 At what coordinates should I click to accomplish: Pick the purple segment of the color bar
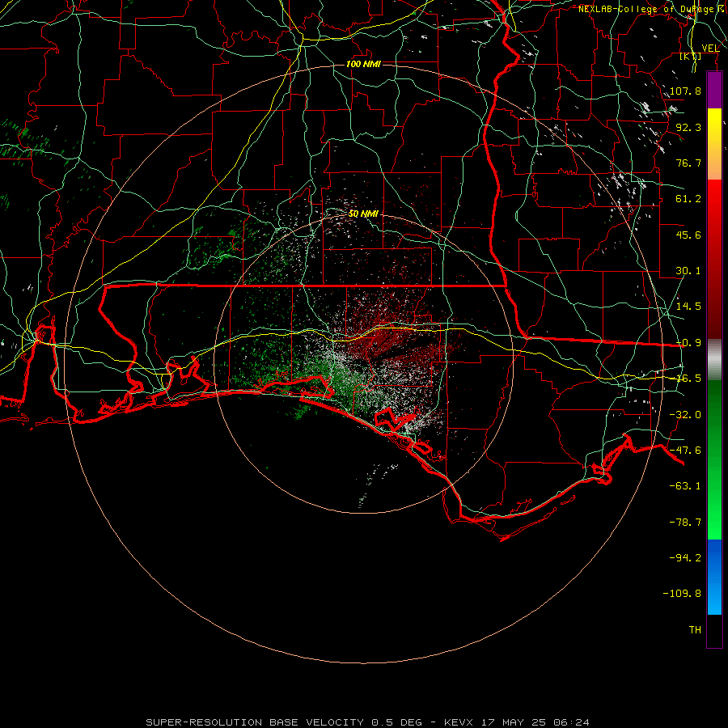pos(714,91)
